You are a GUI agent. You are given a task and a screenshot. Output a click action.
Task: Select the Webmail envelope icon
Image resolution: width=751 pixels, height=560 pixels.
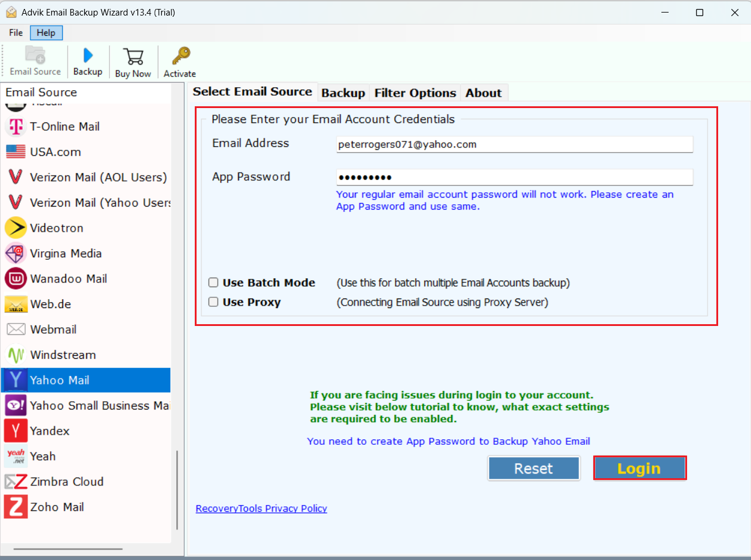(x=16, y=330)
